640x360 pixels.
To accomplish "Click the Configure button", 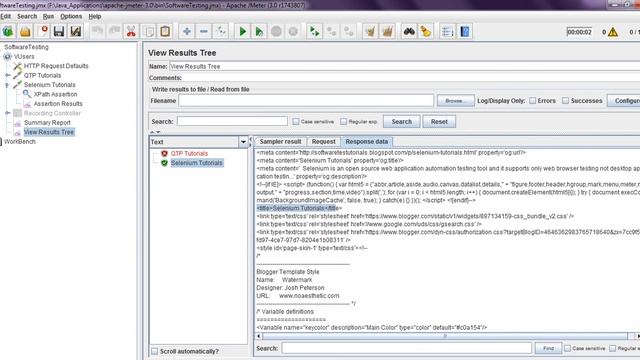I will [624, 100].
